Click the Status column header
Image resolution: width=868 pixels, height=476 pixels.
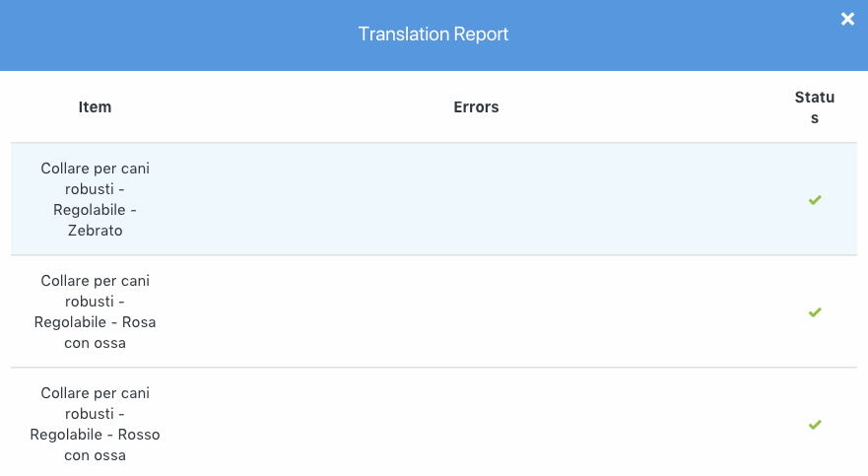(814, 107)
